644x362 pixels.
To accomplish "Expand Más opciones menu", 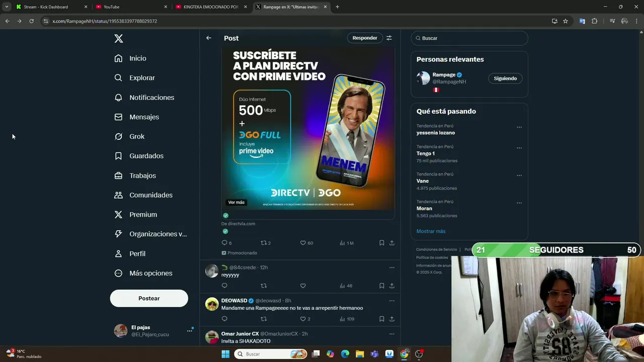I will (x=143, y=273).
